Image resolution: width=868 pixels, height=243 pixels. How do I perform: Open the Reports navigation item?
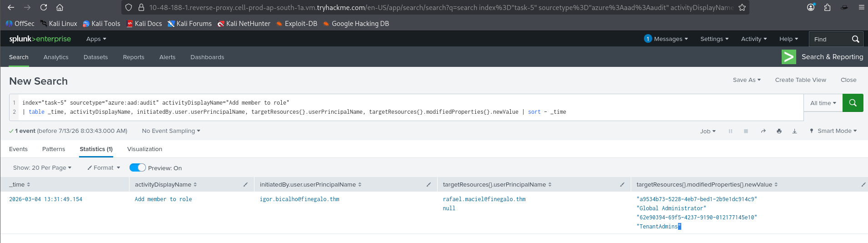coord(134,57)
